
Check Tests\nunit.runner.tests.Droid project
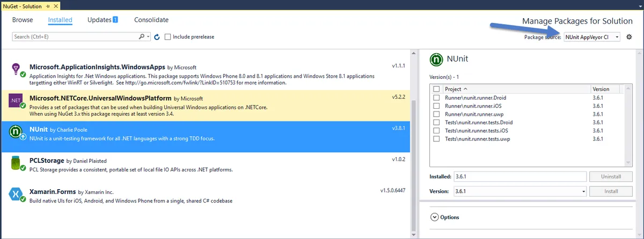point(436,123)
